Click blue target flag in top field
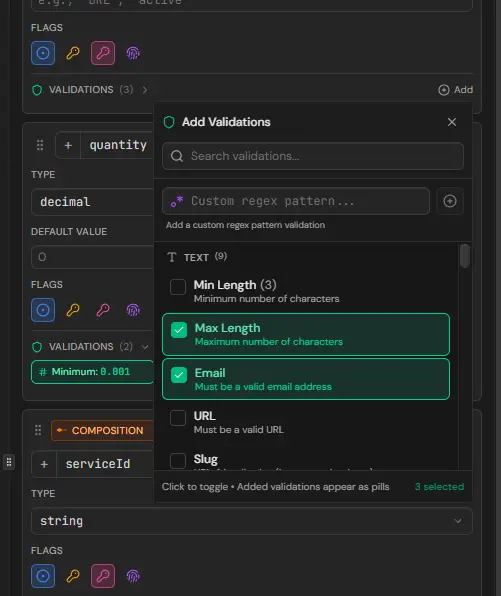Viewport: 501px width, 596px height. 43,53
